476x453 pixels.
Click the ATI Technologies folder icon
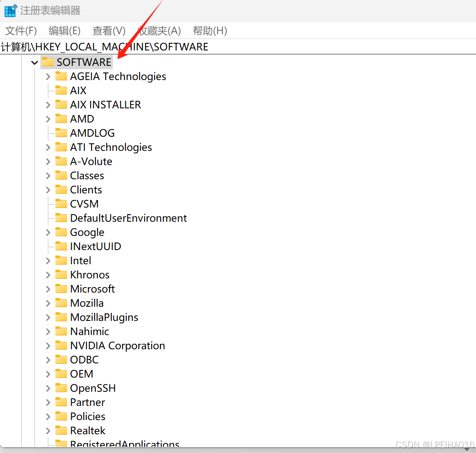click(x=61, y=147)
